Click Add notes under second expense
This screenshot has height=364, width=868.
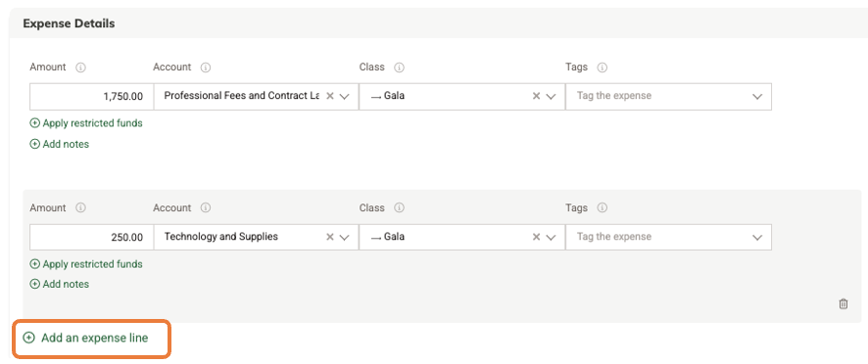click(x=59, y=285)
